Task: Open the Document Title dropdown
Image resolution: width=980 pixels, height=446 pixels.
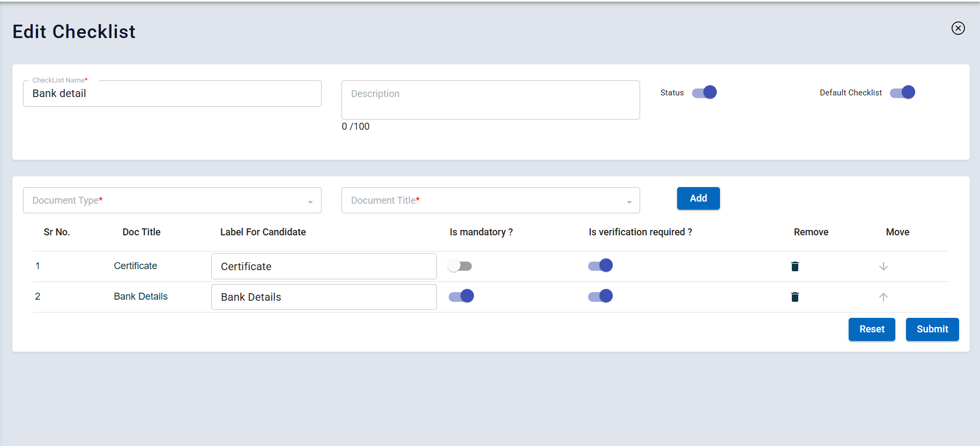Action: pyautogui.click(x=491, y=200)
